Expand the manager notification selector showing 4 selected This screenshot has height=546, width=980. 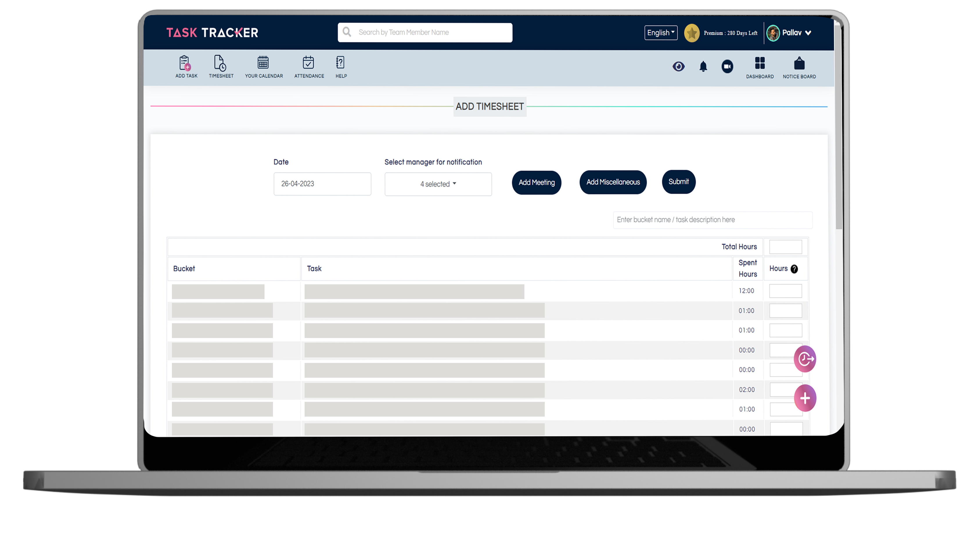click(438, 184)
